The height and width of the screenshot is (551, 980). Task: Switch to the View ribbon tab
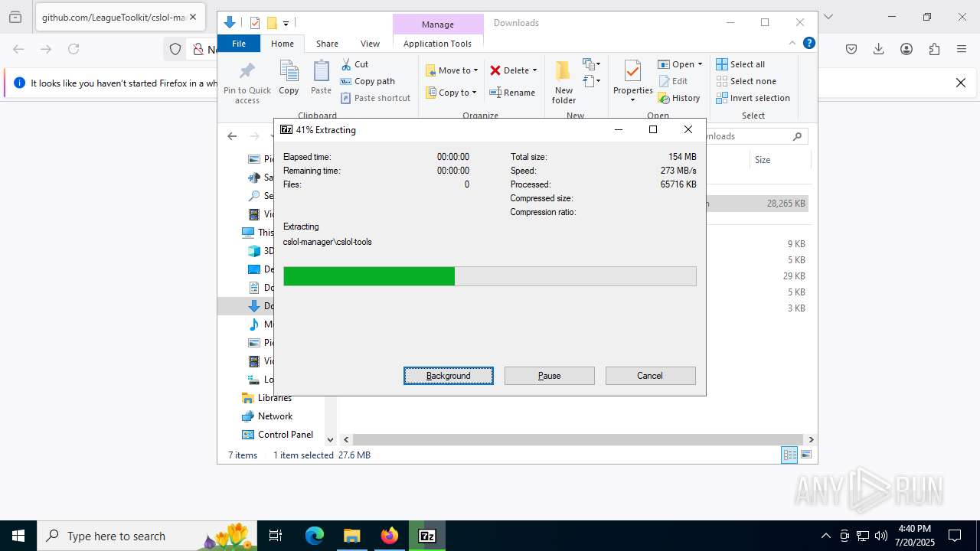pos(370,44)
